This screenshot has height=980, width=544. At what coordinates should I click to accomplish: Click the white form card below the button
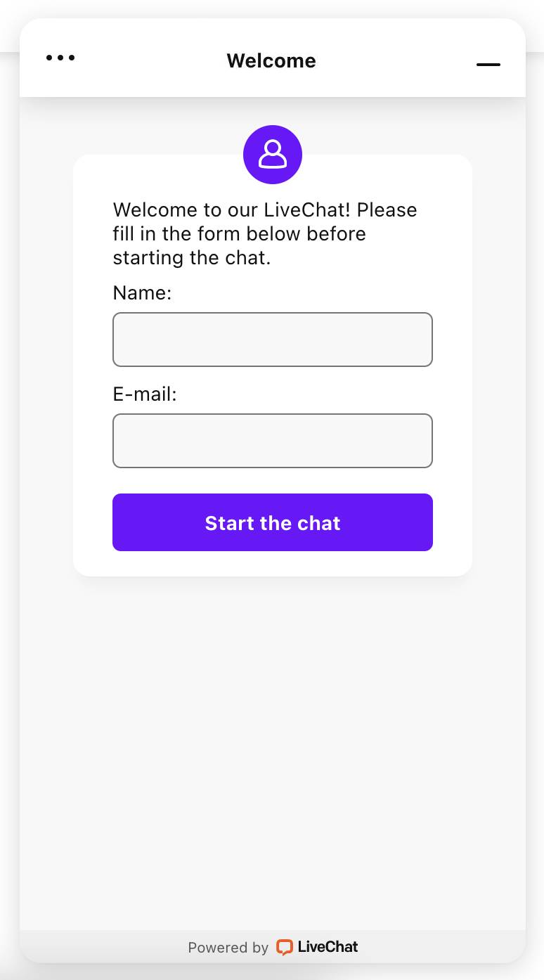273,564
